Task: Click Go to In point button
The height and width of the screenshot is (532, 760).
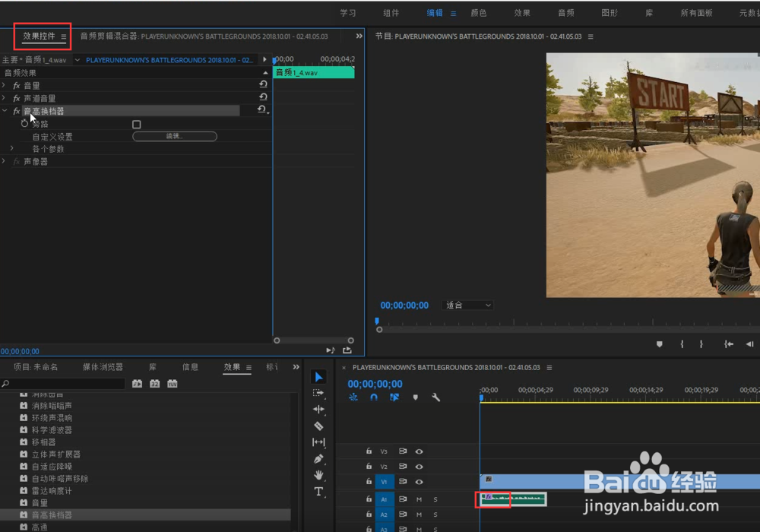Action: (x=729, y=344)
